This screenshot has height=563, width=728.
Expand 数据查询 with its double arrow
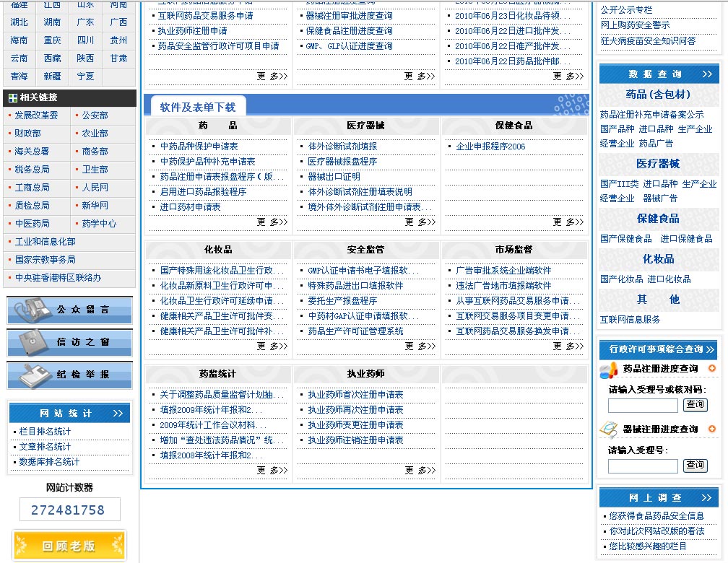pyautogui.click(x=707, y=74)
